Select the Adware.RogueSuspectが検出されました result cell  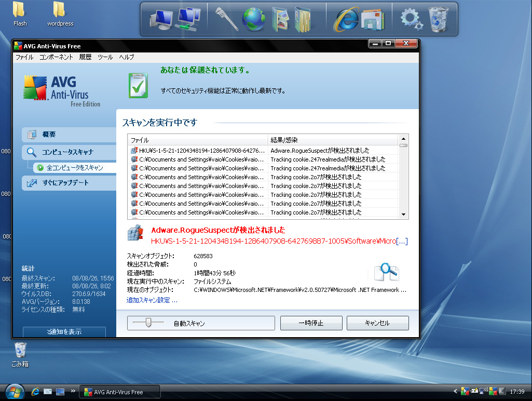click(320, 151)
